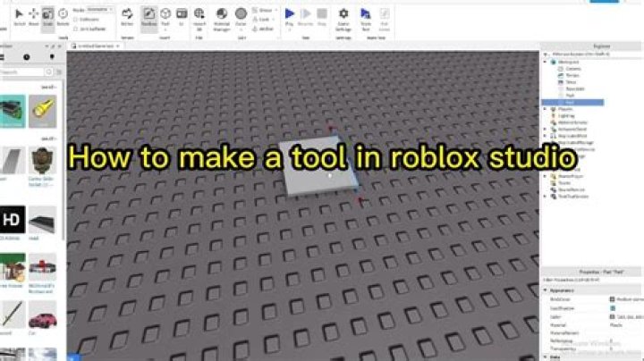Image resolution: width=644 pixels, height=361 pixels.
Task: Select the road model thumbnail
Action: click(43, 220)
